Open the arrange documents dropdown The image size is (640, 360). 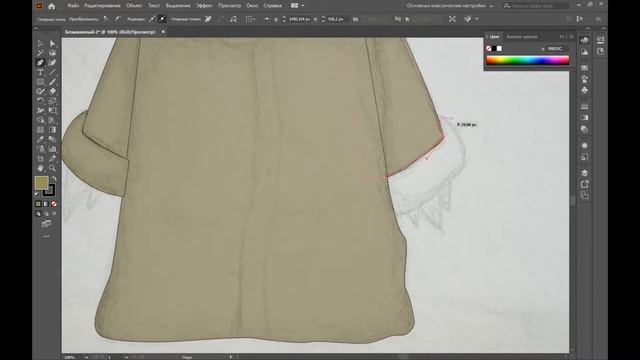[298, 6]
